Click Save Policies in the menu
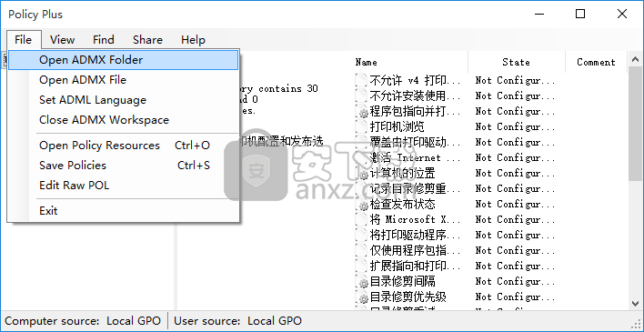Screen dimensions: 644x332 click(x=123, y=166)
